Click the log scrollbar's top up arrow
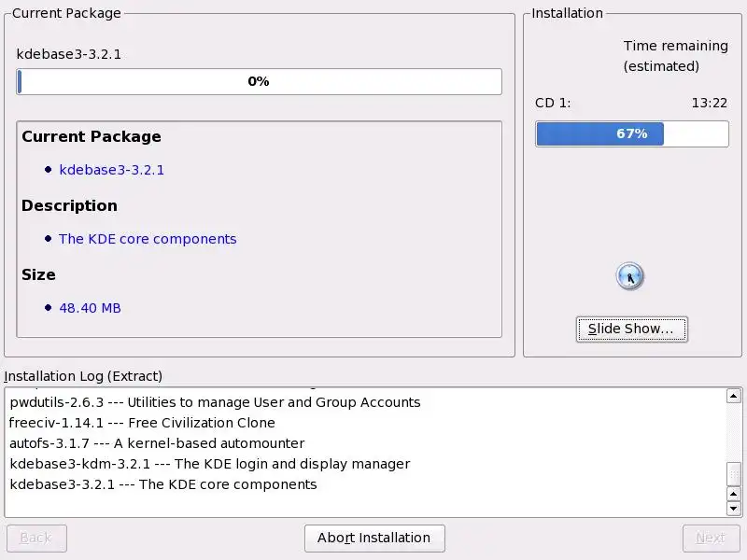747x560 pixels. click(733, 396)
